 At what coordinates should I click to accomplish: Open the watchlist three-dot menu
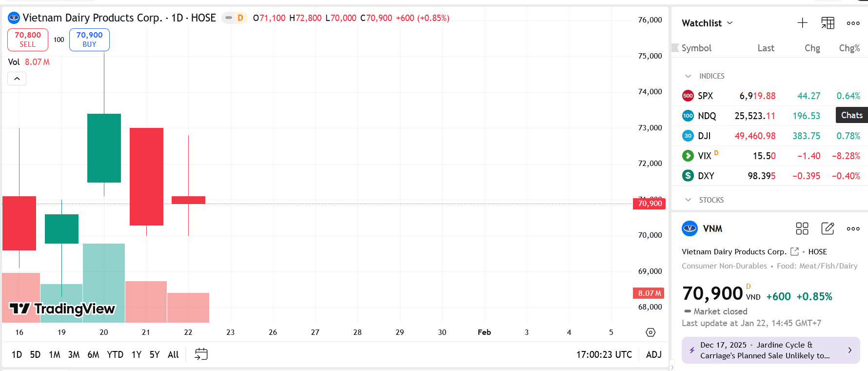click(853, 23)
